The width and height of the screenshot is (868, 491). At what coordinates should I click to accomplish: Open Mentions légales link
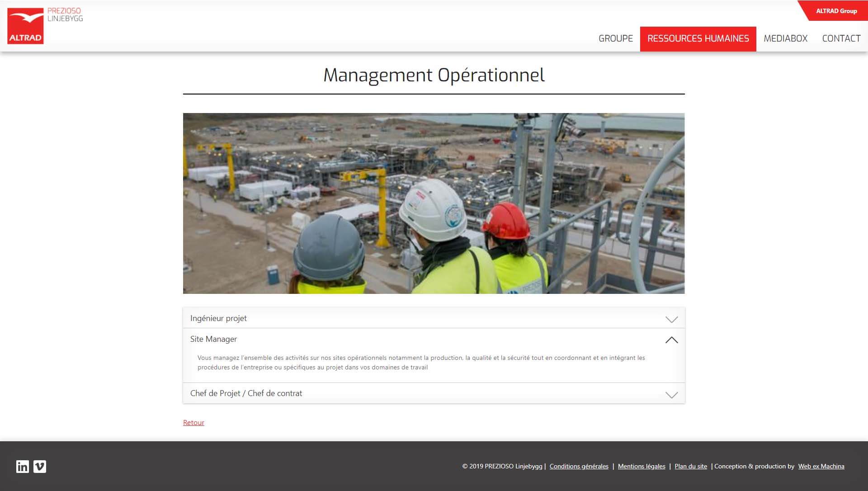tap(642, 466)
